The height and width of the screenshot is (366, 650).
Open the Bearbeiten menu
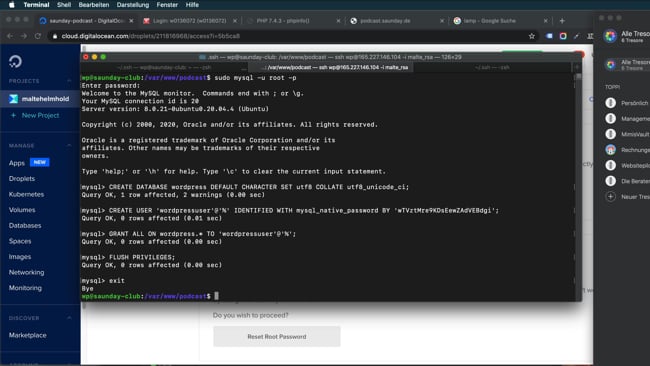coord(94,5)
